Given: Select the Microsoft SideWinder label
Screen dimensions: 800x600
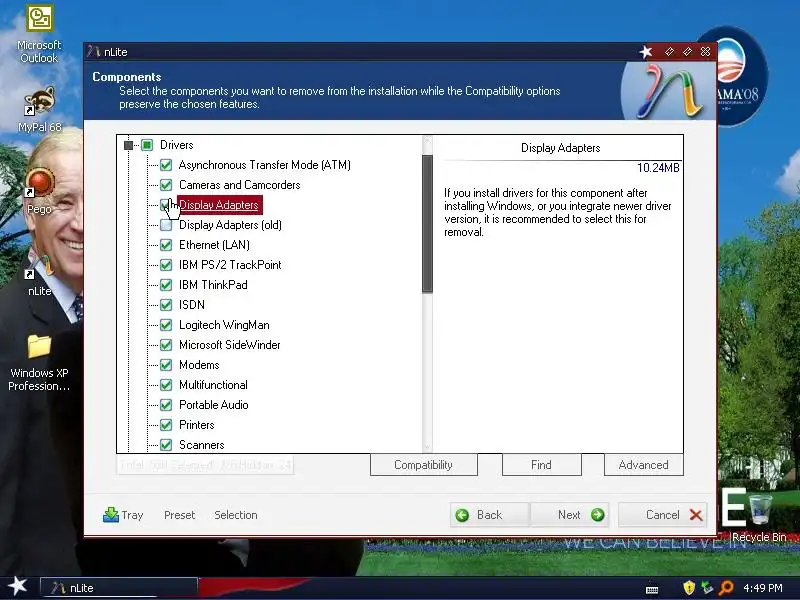Looking at the screenshot, I should coord(230,345).
